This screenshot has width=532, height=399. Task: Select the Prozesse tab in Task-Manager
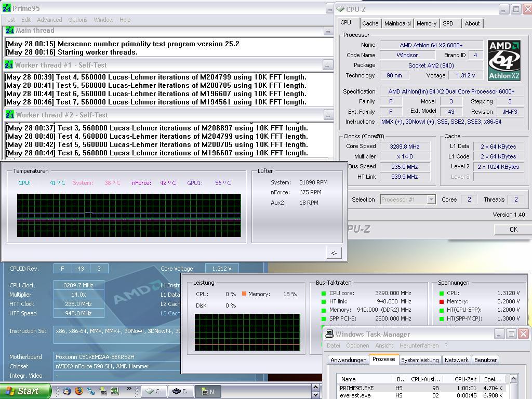point(384,359)
